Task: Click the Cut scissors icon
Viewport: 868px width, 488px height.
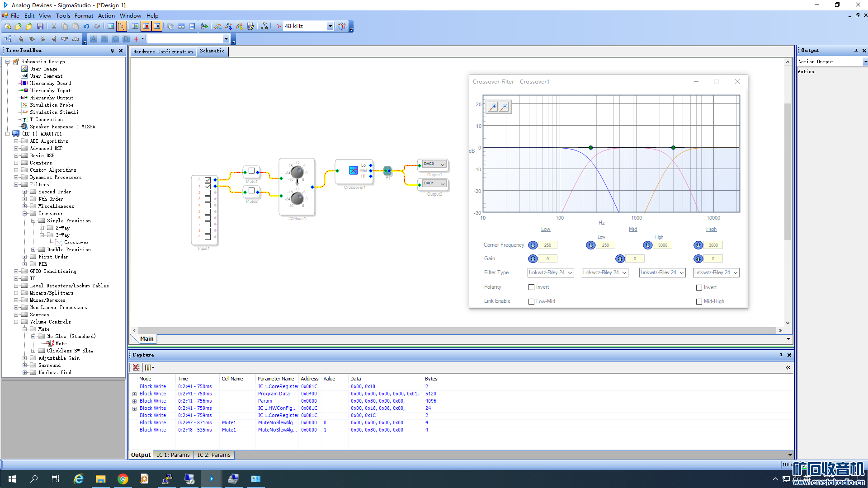Action: tap(54, 27)
